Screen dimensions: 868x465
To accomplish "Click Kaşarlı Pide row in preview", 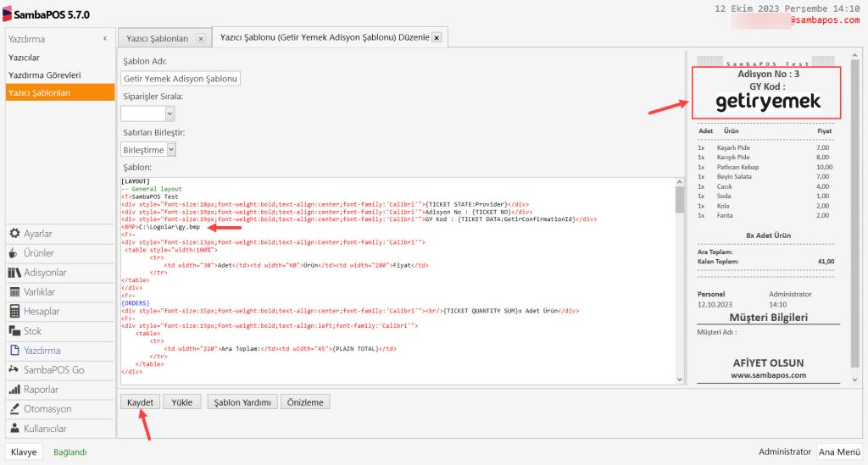I will click(x=764, y=147).
